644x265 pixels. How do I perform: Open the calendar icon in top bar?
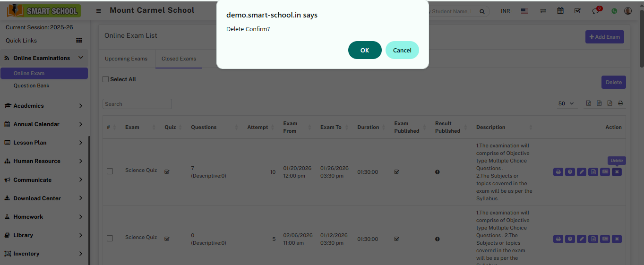[560, 11]
